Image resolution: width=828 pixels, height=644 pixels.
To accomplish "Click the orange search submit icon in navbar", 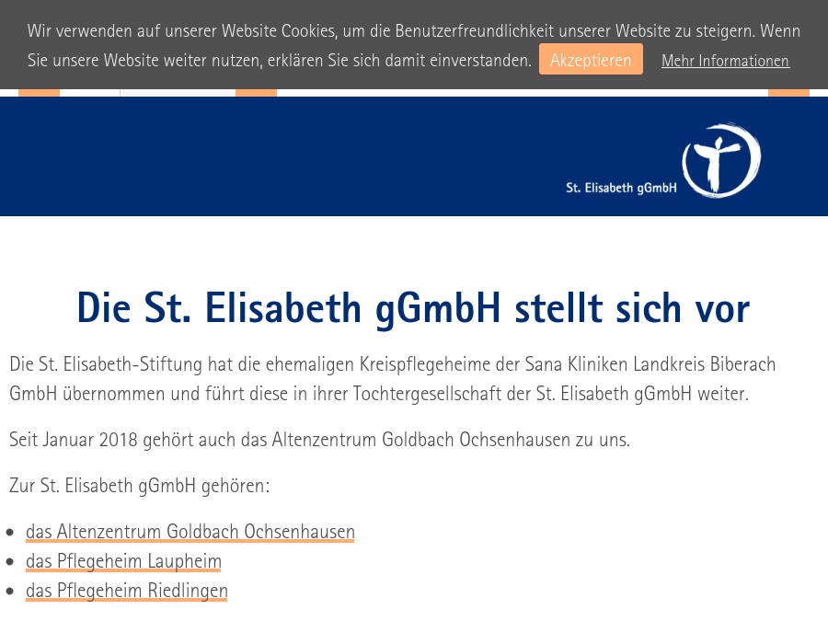I will coord(256,88).
